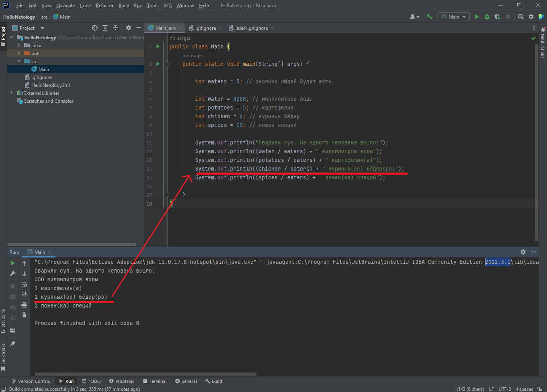The height and width of the screenshot is (392, 547).
Task: Open the Problems tool window
Action: (121, 381)
